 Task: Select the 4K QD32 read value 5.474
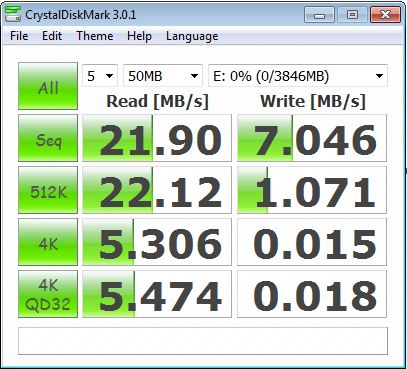(x=157, y=294)
